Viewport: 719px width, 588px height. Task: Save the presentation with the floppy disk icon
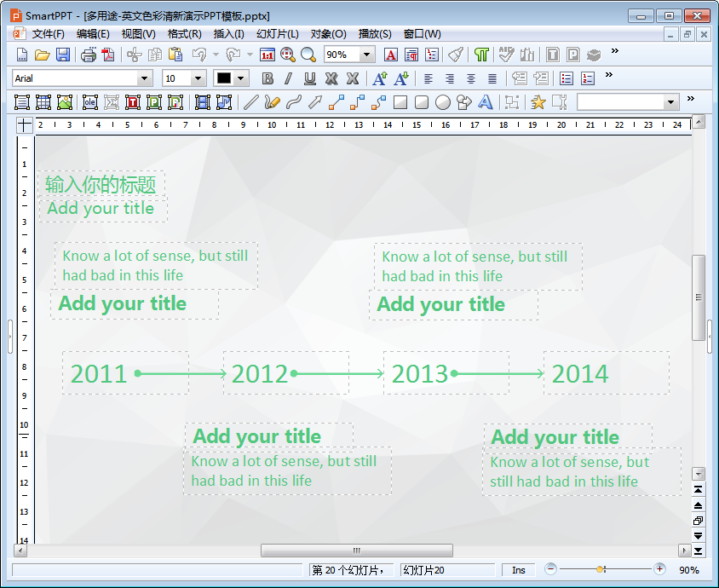(x=63, y=55)
